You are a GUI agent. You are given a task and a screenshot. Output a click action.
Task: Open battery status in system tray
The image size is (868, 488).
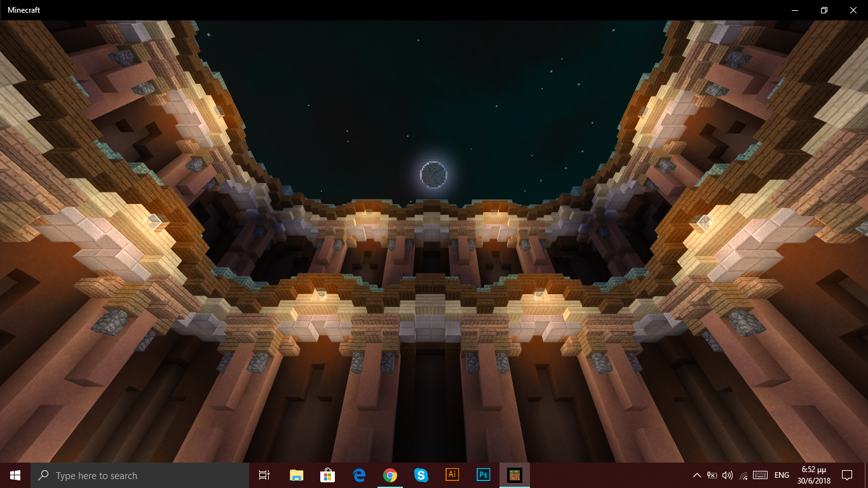(x=712, y=475)
